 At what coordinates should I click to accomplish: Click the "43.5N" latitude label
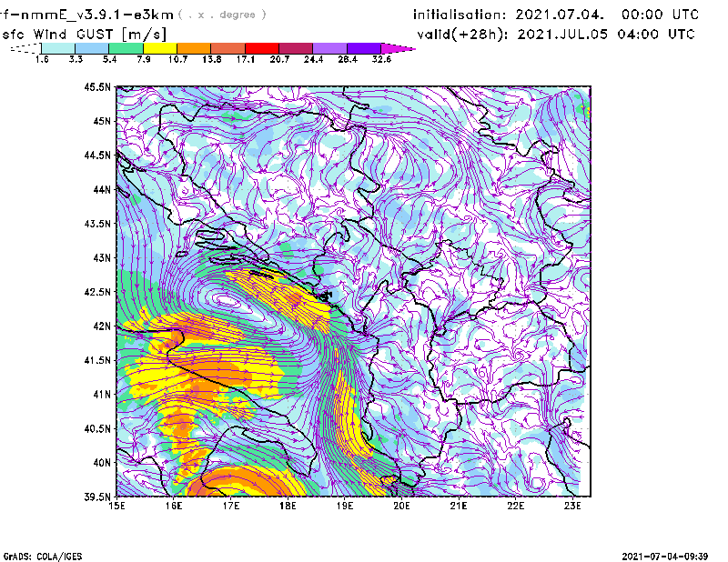click(x=97, y=224)
